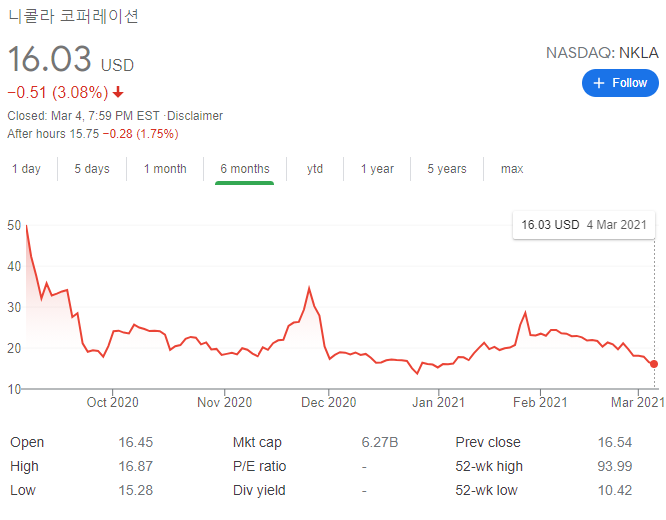
Task: Click the Open value 16.45
Action: [135, 442]
